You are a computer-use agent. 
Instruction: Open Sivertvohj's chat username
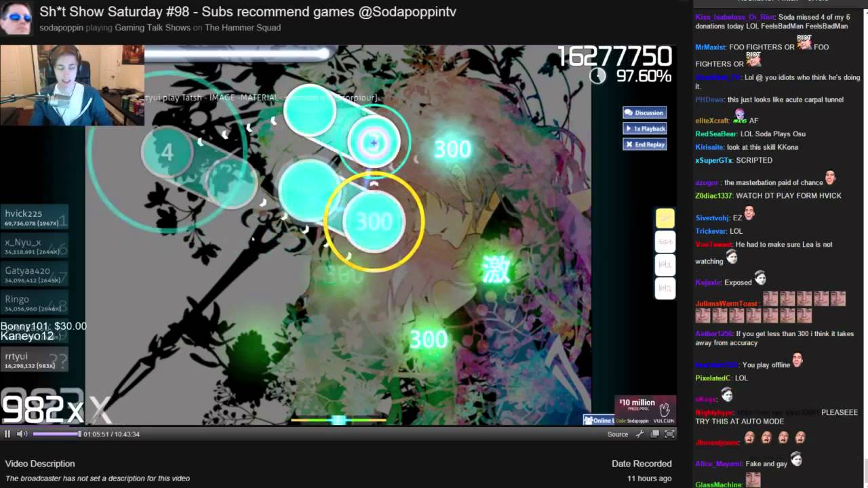click(712, 218)
